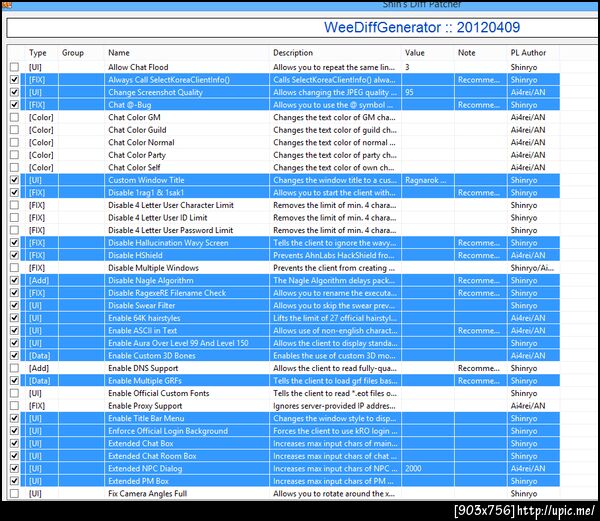This screenshot has height=521, width=600.
Task: Enable the Enable DNS Support checkbox
Action: tap(14, 368)
